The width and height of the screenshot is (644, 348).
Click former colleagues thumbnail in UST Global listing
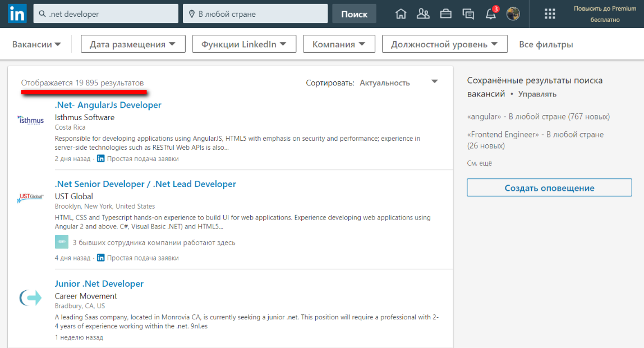pyautogui.click(x=62, y=242)
